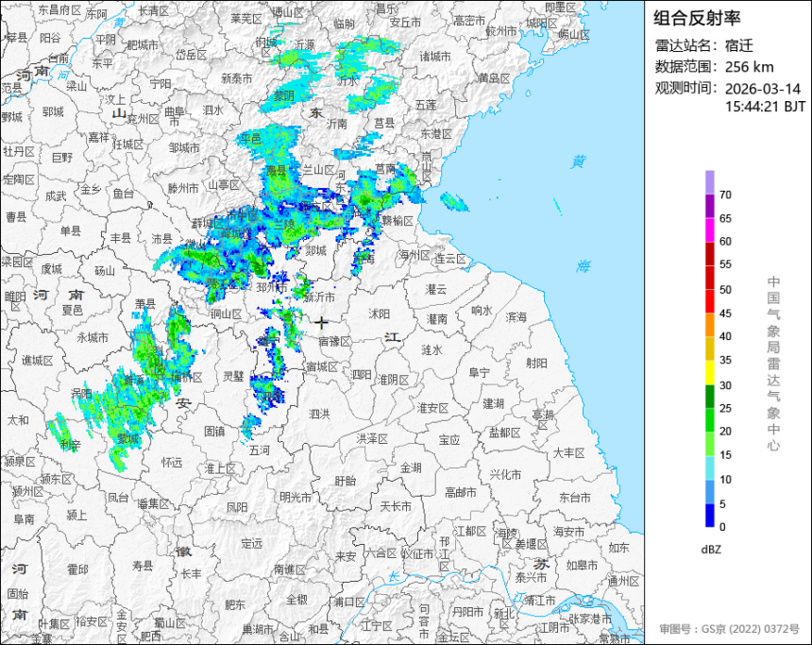Pick the bright red 45–50 dBZ legend band
Viewport: 812px width, 645px height.
(709, 301)
